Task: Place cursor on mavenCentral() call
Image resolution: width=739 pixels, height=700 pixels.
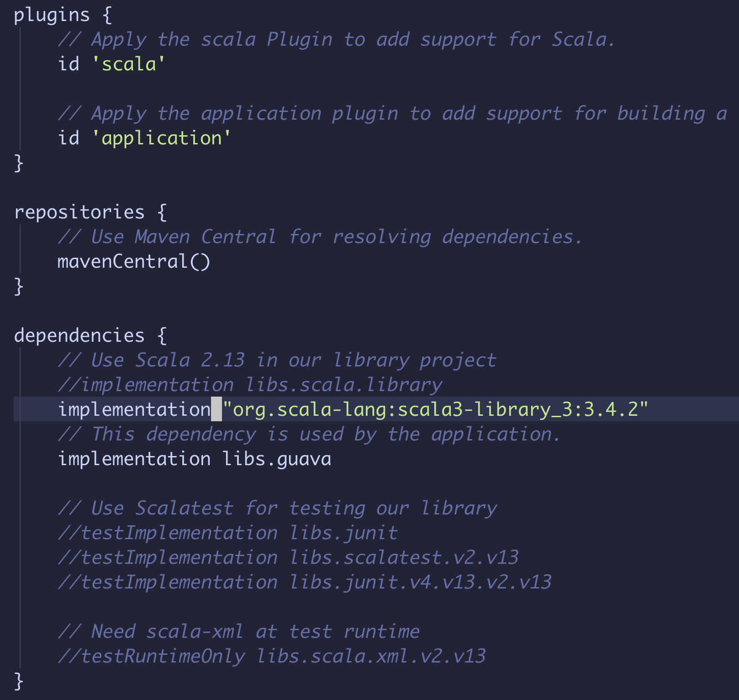Action: 133,262
